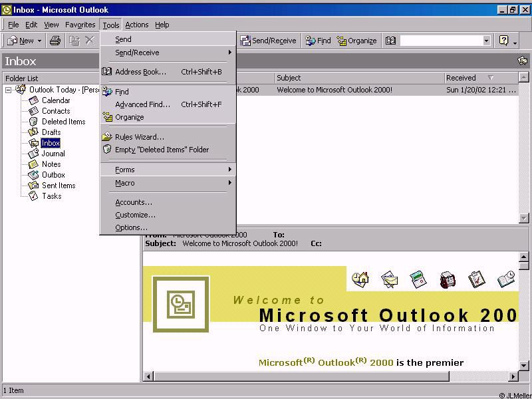Click the Inbox banner icon at far right

[523, 61]
